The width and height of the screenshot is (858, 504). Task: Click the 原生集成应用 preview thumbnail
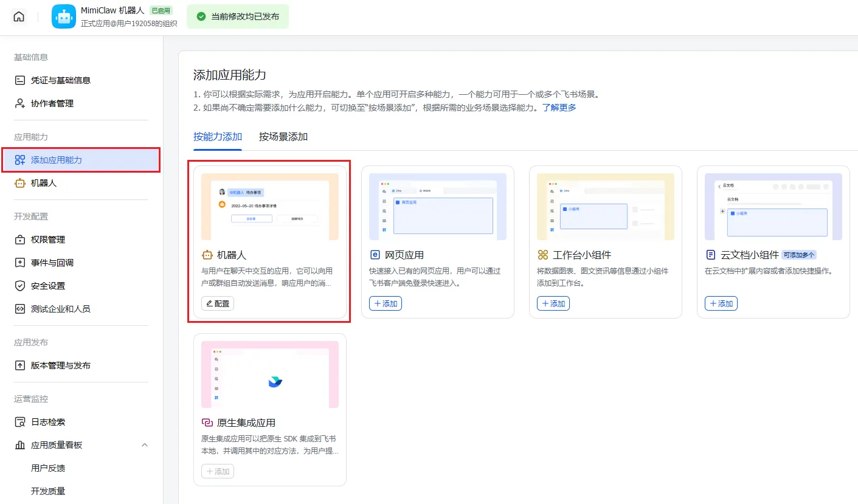tap(270, 375)
